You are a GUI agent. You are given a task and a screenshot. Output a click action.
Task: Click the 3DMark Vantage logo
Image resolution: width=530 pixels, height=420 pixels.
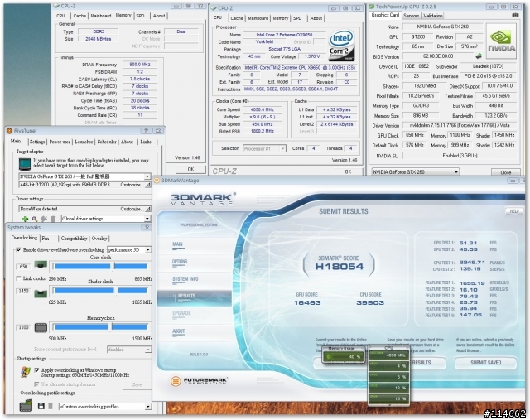(x=203, y=199)
